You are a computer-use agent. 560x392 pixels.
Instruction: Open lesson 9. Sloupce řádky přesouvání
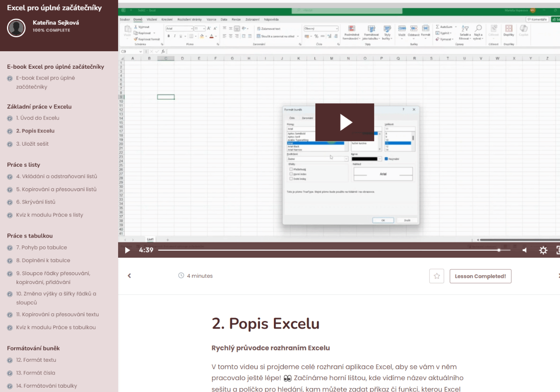coord(53,278)
